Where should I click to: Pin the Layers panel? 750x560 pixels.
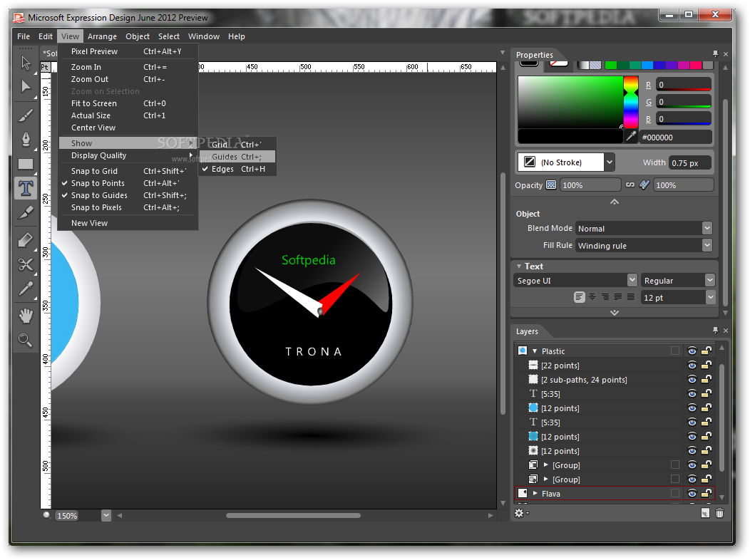715,330
